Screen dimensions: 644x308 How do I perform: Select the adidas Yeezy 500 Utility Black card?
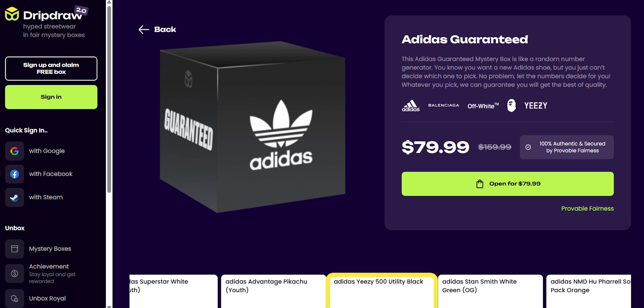382,291
